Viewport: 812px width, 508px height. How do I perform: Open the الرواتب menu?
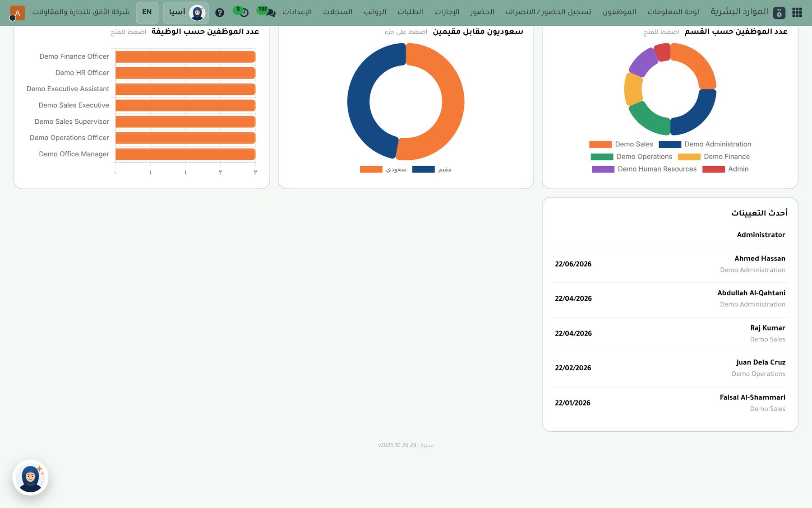click(x=375, y=12)
